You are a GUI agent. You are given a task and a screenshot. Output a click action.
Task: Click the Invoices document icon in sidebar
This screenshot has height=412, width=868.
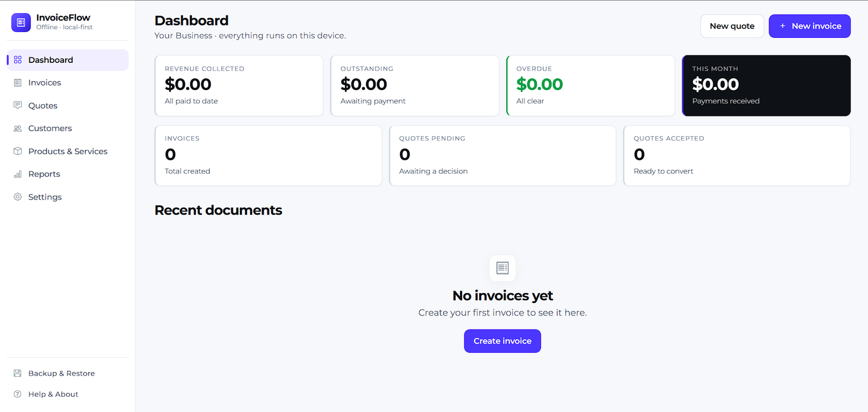18,82
